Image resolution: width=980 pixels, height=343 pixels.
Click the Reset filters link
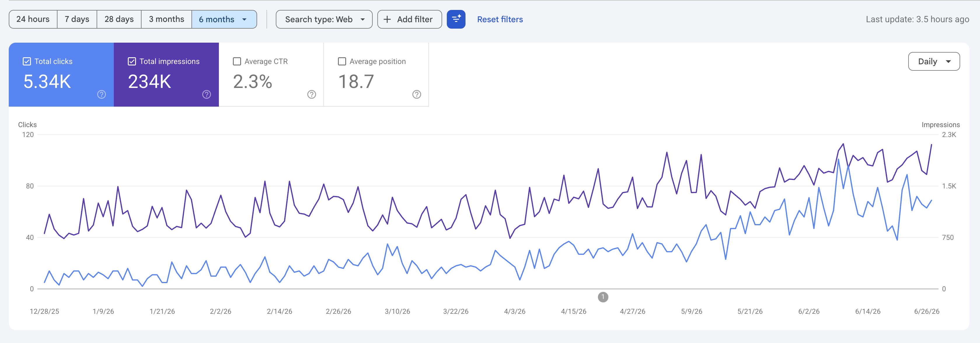coord(500,19)
